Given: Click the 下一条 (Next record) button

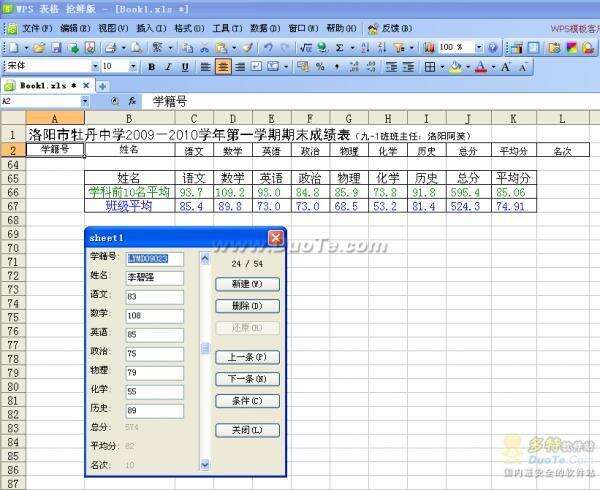Looking at the screenshot, I should [x=247, y=379].
